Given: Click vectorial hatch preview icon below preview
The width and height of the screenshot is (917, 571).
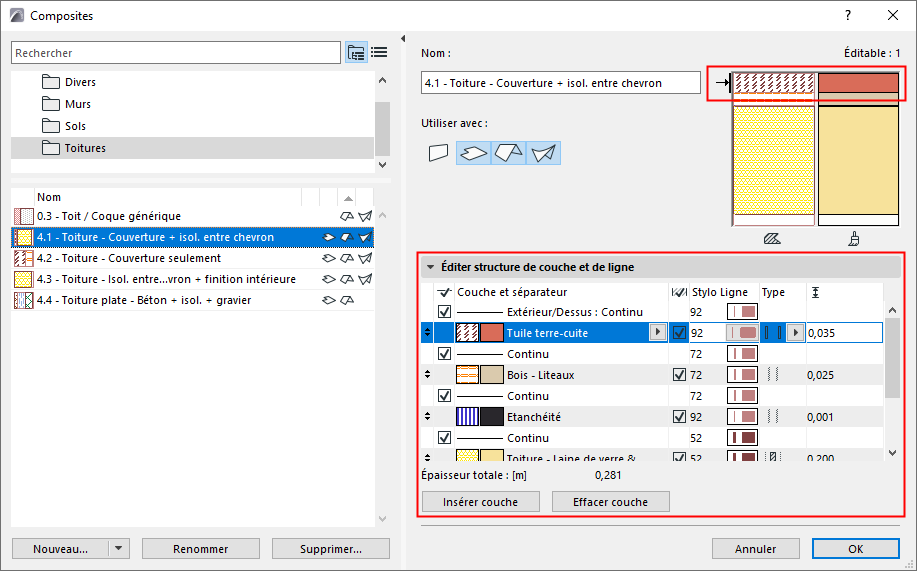Looking at the screenshot, I should coord(772,239).
